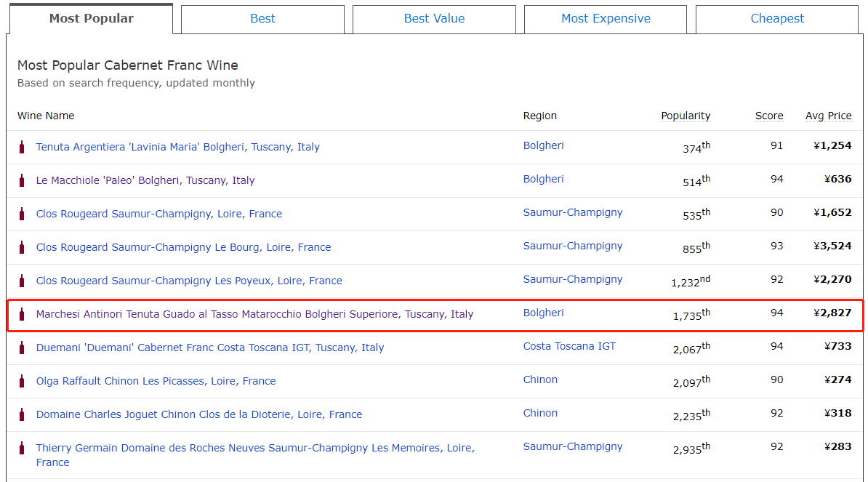The image size is (868, 482).
Task: Click Bolgheri region in Tenuta Argentiera row
Action: pyautogui.click(x=543, y=145)
